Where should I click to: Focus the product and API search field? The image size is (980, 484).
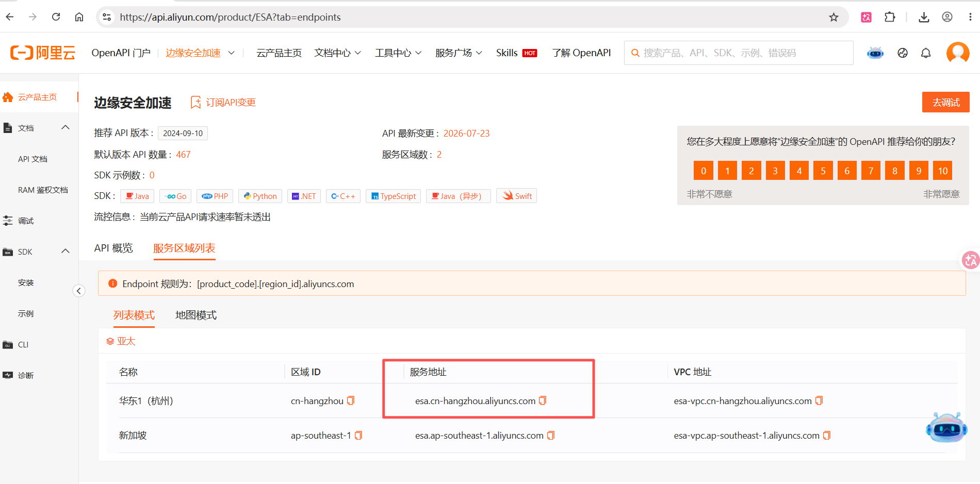(x=739, y=53)
